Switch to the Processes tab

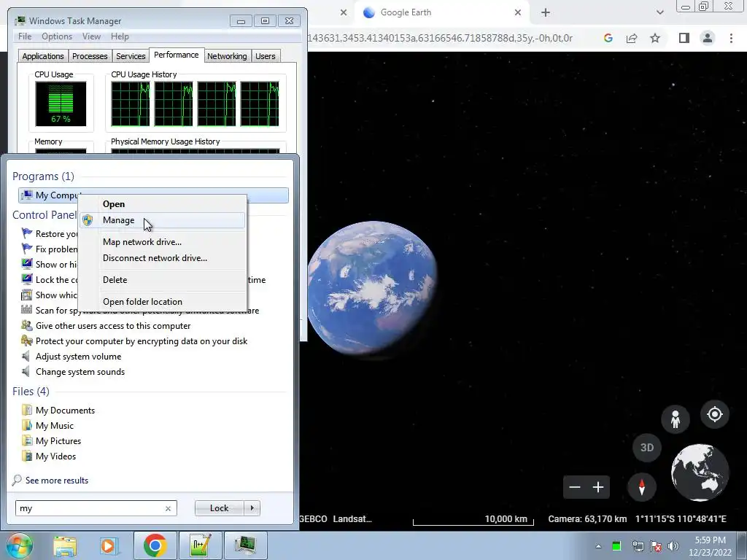coord(90,56)
